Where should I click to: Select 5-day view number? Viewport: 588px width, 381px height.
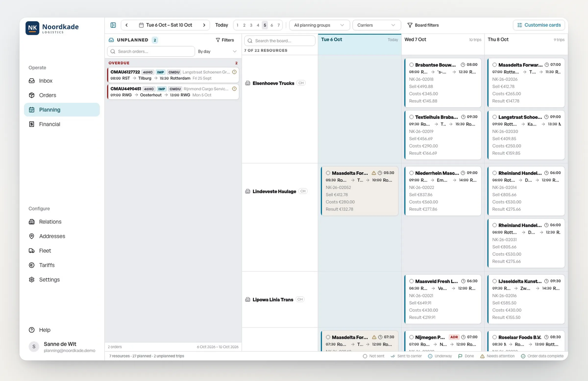tap(265, 25)
